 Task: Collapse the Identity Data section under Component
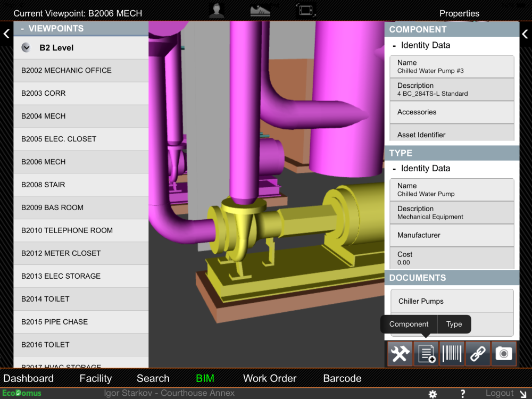(395, 45)
